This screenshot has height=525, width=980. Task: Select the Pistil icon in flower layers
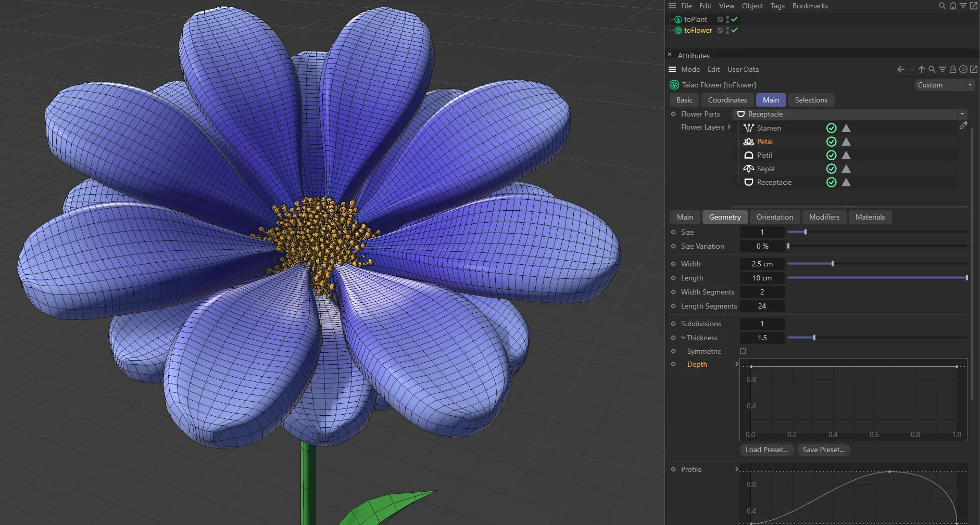pyautogui.click(x=748, y=155)
